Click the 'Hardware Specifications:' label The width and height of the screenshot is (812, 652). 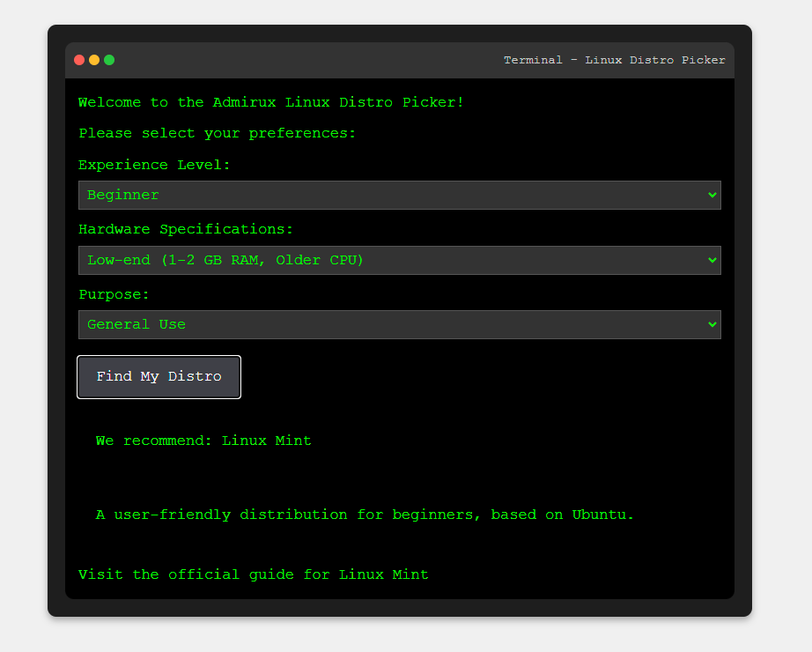tap(186, 229)
